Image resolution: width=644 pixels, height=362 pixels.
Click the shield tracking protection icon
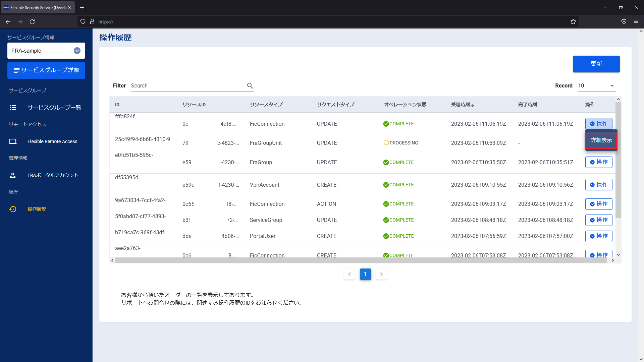[x=83, y=22]
